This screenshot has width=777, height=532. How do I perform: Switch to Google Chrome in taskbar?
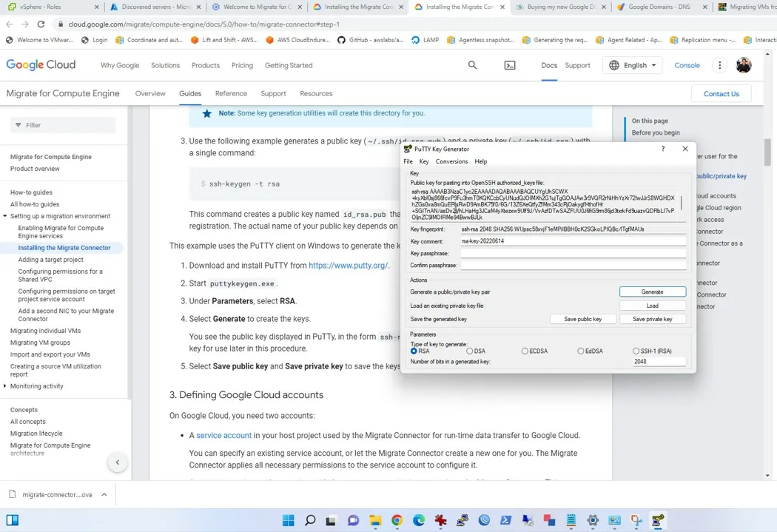click(397, 520)
